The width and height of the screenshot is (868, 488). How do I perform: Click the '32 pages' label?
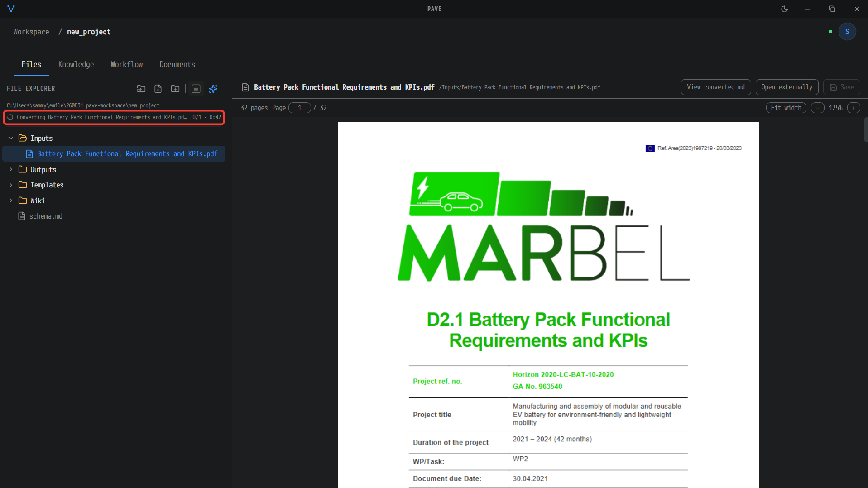pyautogui.click(x=254, y=108)
